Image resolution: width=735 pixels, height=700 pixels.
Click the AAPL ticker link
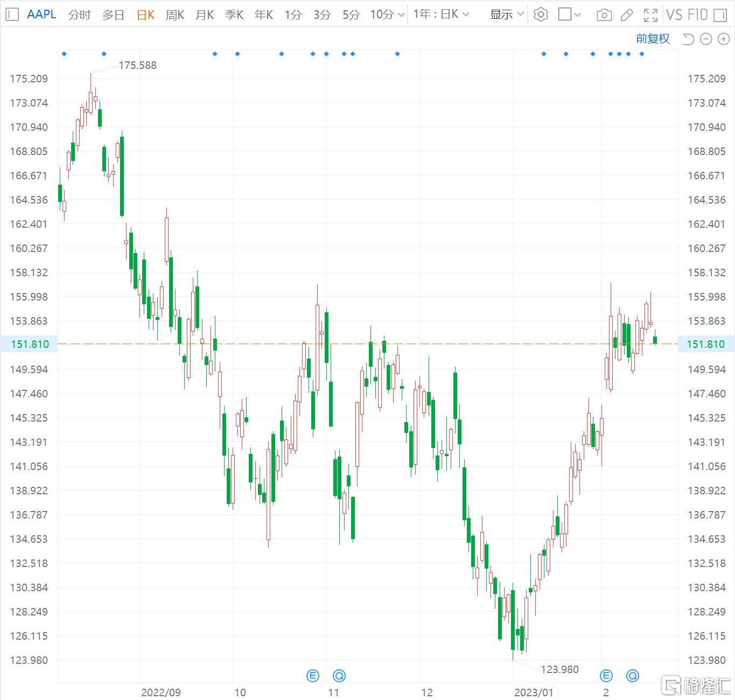41,15
